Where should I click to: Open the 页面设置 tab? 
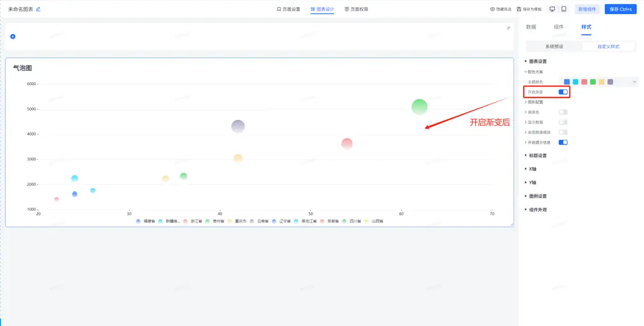289,9
